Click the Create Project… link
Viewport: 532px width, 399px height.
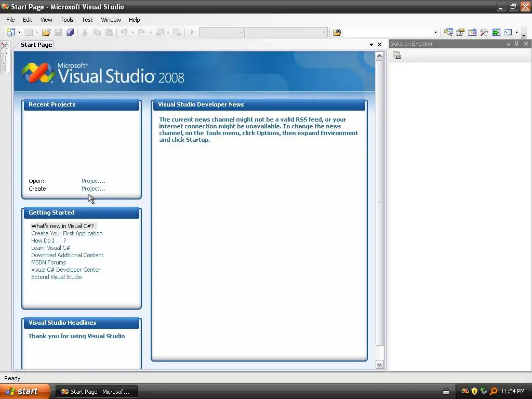[94, 189]
